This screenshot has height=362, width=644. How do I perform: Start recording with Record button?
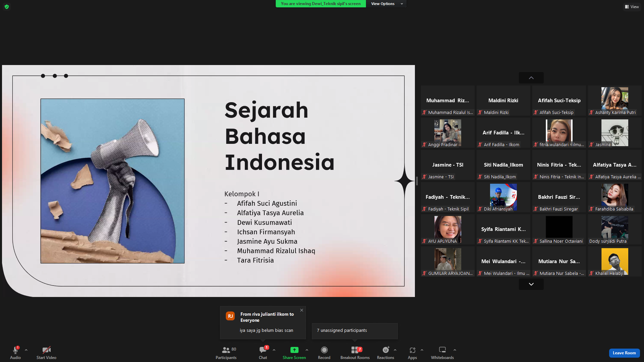pos(324,353)
